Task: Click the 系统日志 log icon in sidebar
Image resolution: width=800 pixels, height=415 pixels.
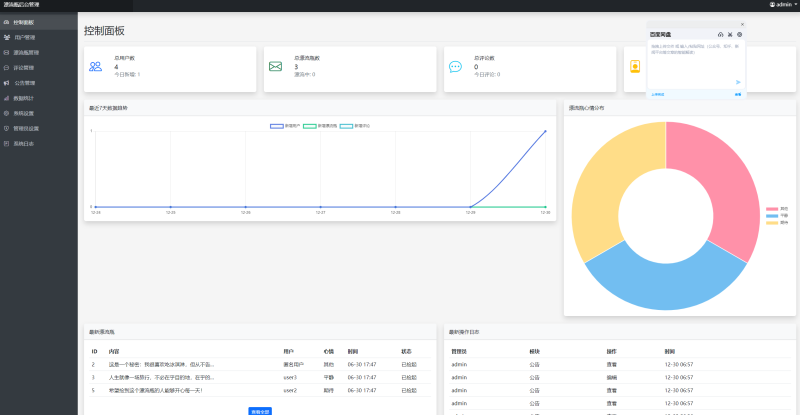Action: (7, 143)
